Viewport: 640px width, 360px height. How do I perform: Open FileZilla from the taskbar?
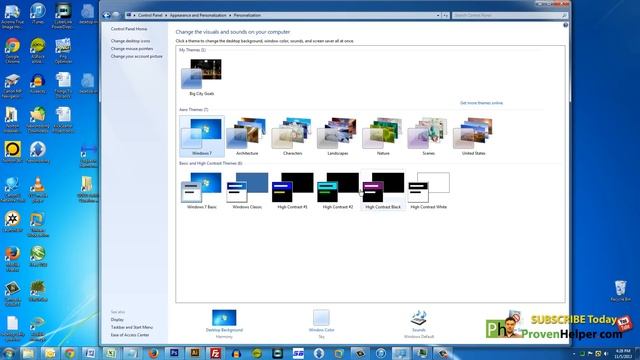click(x=216, y=353)
